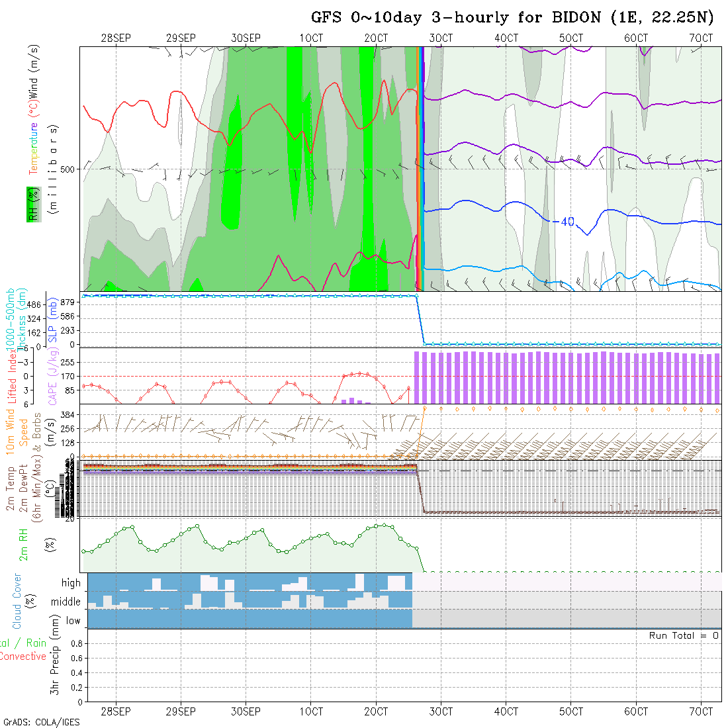
Task: Click the 28SEP date on top axis
Action: click(116, 38)
